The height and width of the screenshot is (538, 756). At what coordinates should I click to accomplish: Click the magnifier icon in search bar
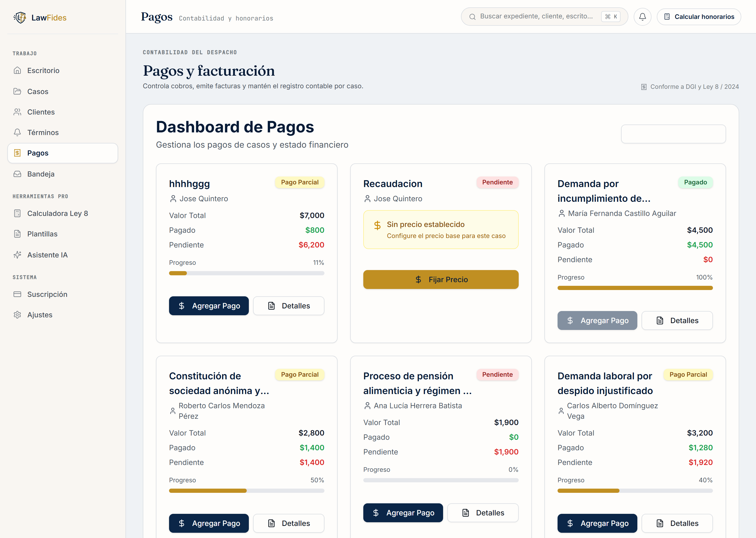tap(472, 17)
